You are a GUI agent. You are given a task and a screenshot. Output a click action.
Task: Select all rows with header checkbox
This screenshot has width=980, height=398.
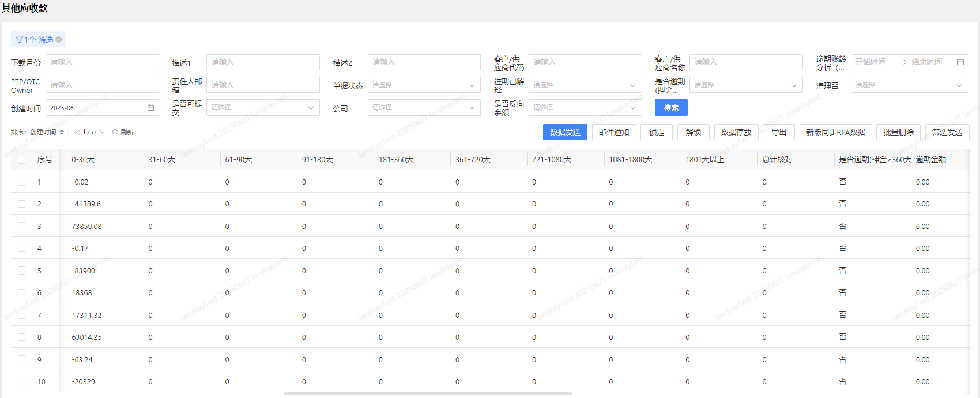click(21, 160)
